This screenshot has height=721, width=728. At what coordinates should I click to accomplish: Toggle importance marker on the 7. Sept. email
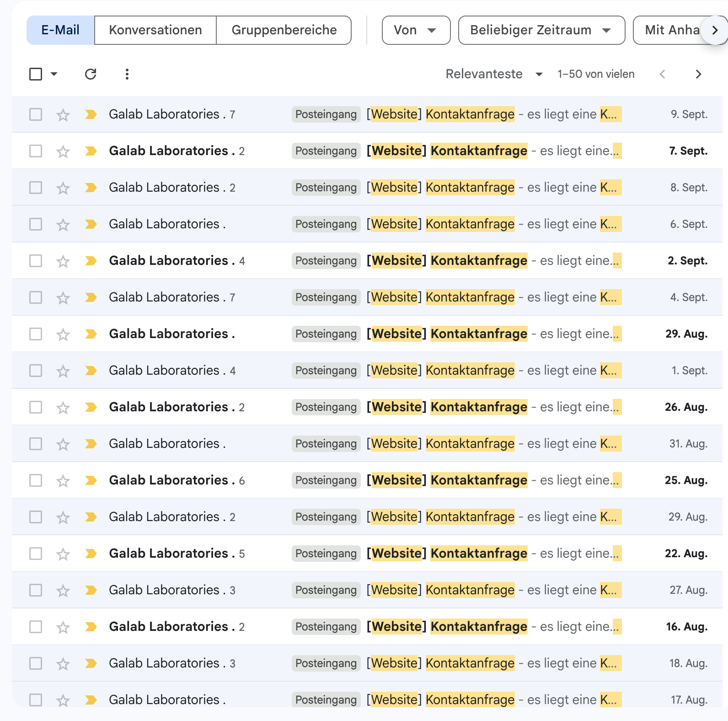[91, 151]
